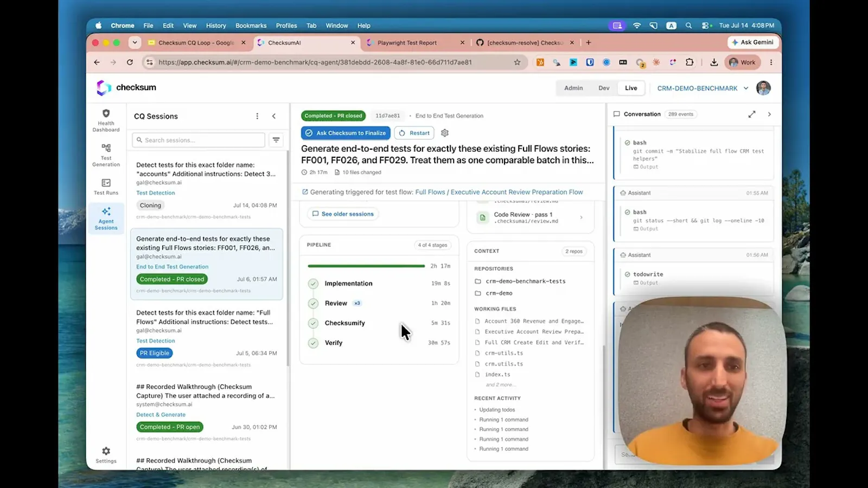Open Chrome downloads

pyautogui.click(x=714, y=62)
